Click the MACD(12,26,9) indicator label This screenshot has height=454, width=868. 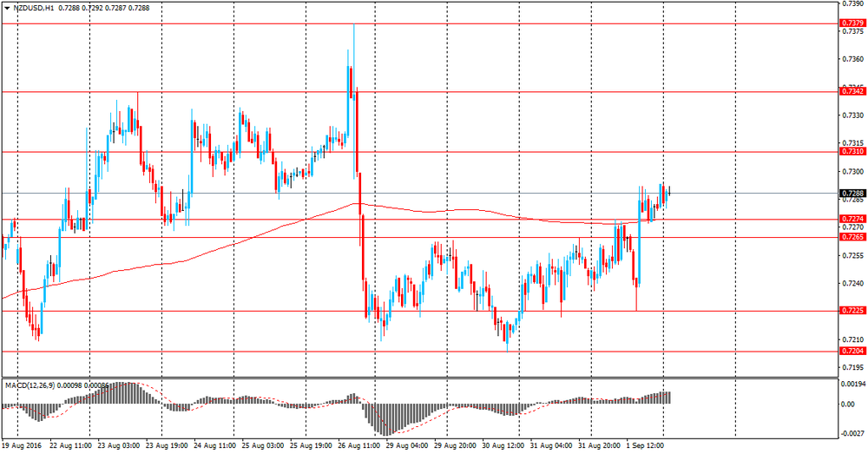(30, 384)
